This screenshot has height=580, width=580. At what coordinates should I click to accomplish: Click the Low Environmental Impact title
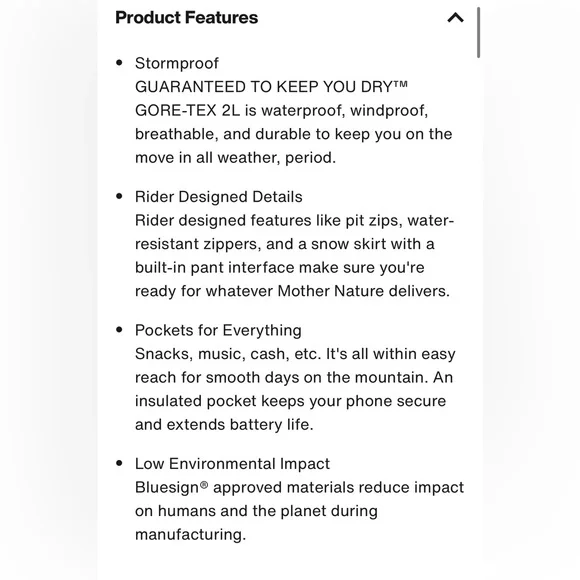click(x=232, y=464)
